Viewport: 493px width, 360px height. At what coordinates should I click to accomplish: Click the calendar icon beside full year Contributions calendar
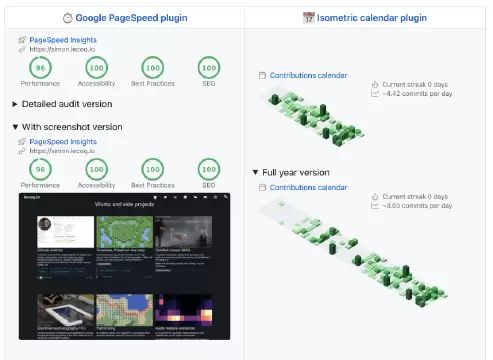pos(262,187)
